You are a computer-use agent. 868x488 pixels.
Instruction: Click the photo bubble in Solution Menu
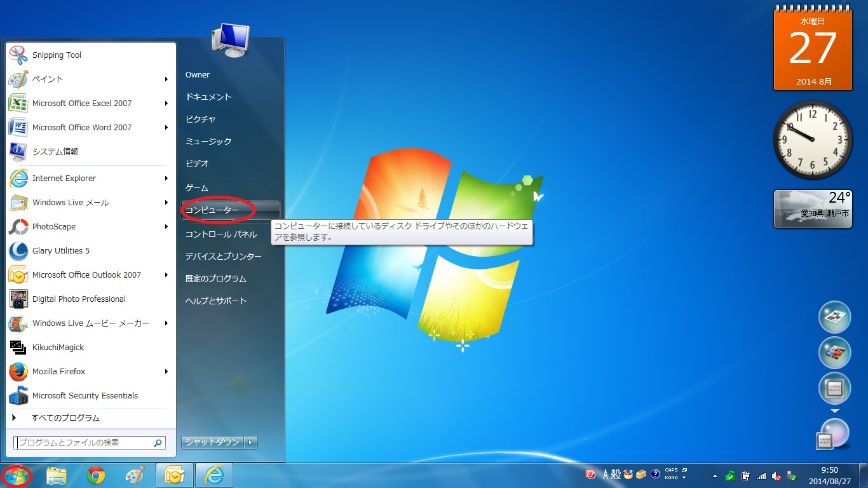(x=834, y=353)
